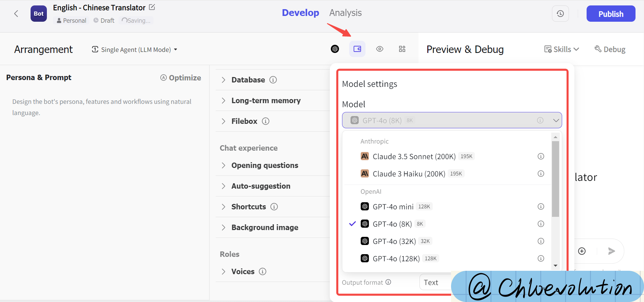Open the Debug tool

tap(610, 49)
